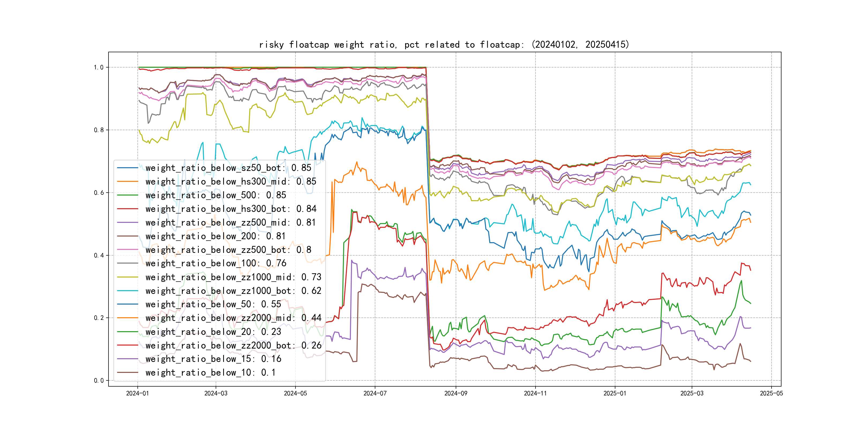Image resolution: width=868 pixels, height=434 pixels.
Task: Click the 0.4 y-axis tick label
Action: (98, 255)
